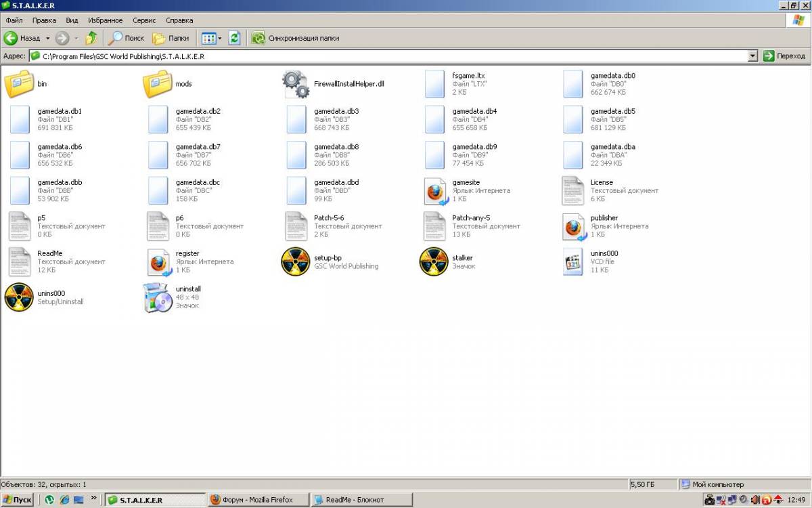This screenshot has width=812, height=508.
Task: Click the tray clock showing 12:49
Action: 796,500
